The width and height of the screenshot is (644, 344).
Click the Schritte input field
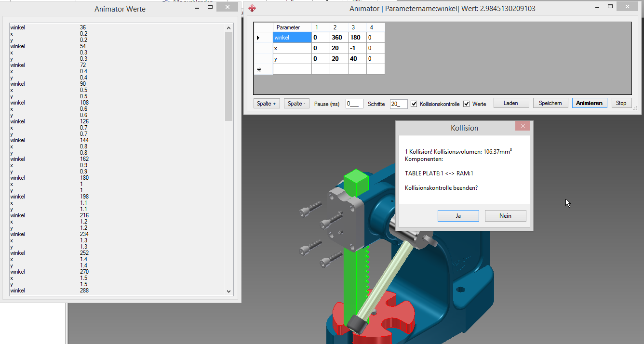coord(399,104)
